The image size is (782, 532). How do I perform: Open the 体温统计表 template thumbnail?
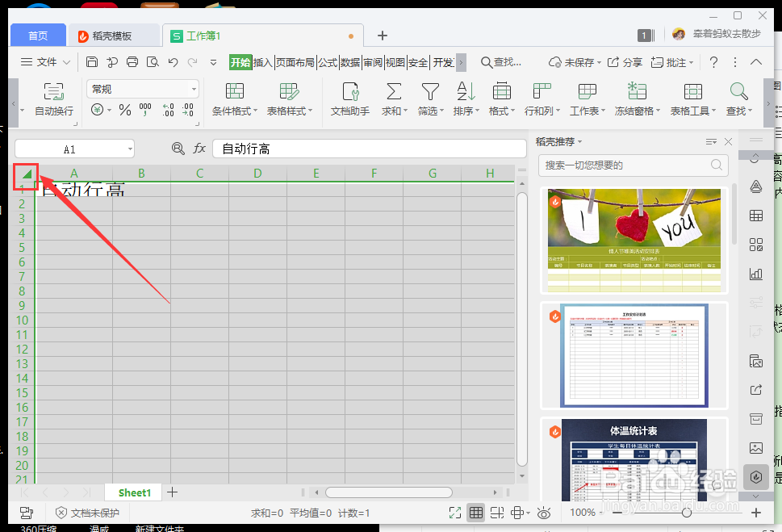[634, 459]
